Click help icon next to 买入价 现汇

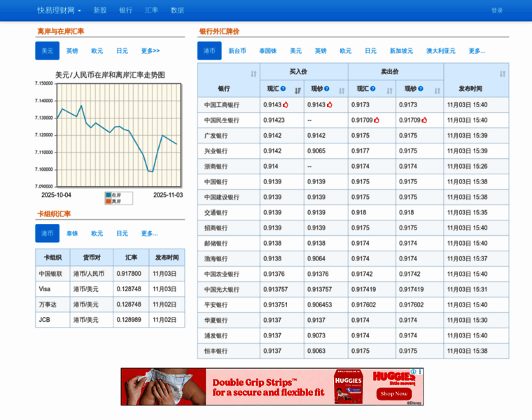283,89
